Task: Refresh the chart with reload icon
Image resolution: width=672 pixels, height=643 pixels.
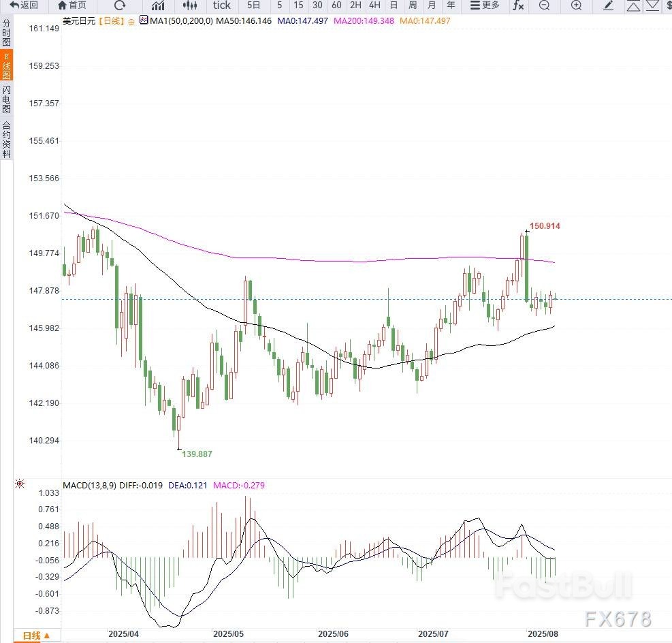Action: coord(120,5)
